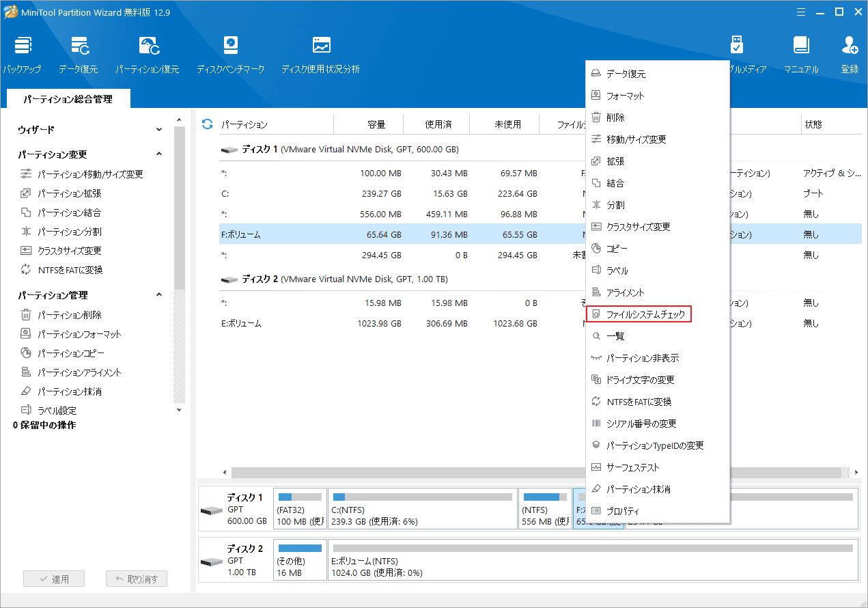Select パーティション分割 in sidebar
868x608 pixels.
coord(60,232)
